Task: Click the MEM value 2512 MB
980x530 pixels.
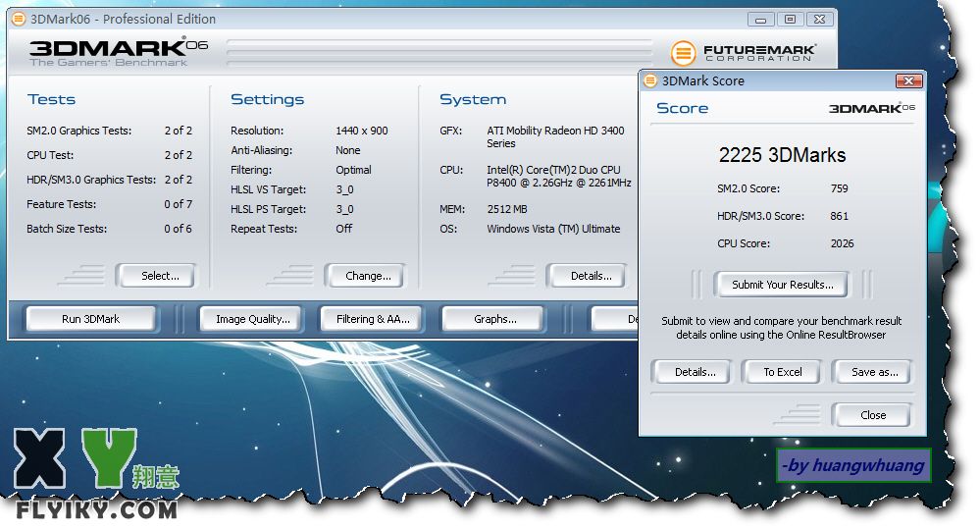Action: pos(507,209)
